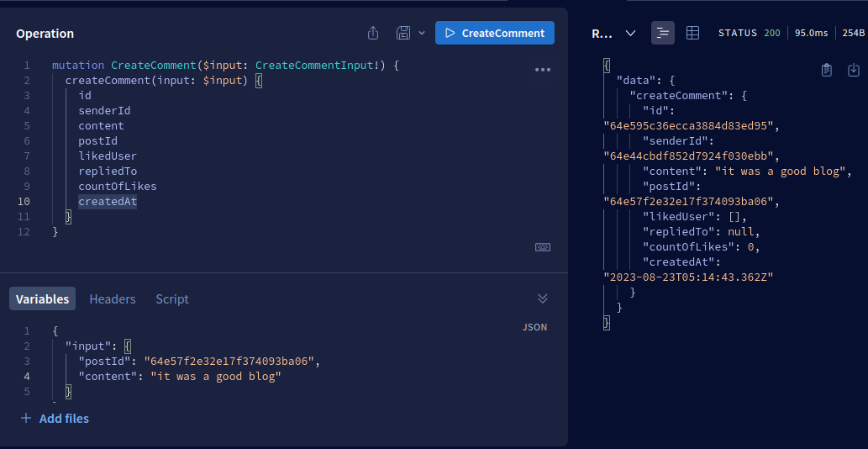Click the "repliedTo" null line in response
This screenshot has height=449, width=868.
[x=702, y=231]
